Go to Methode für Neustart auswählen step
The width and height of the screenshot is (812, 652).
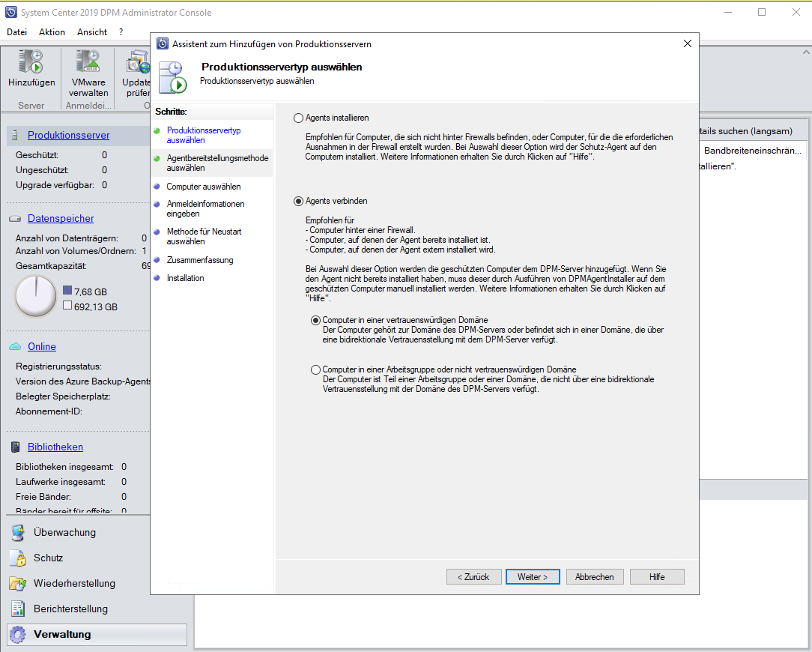(204, 236)
